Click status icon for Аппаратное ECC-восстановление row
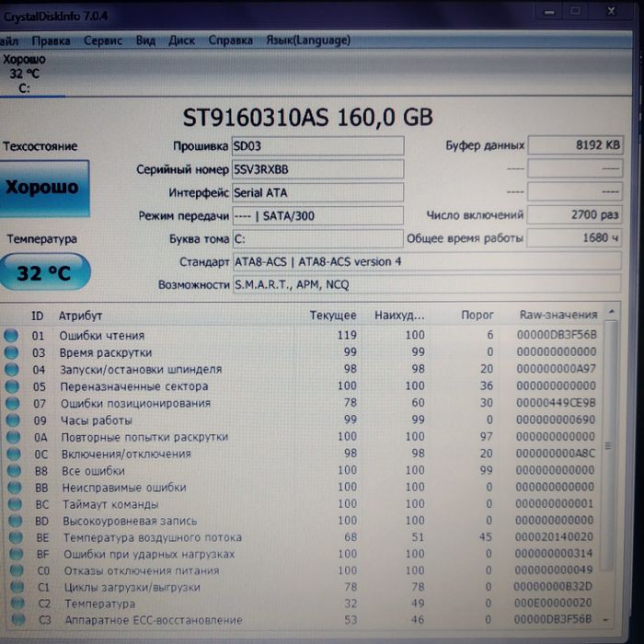This screenshot has height=644, width=644. click(x=18, y=620)
